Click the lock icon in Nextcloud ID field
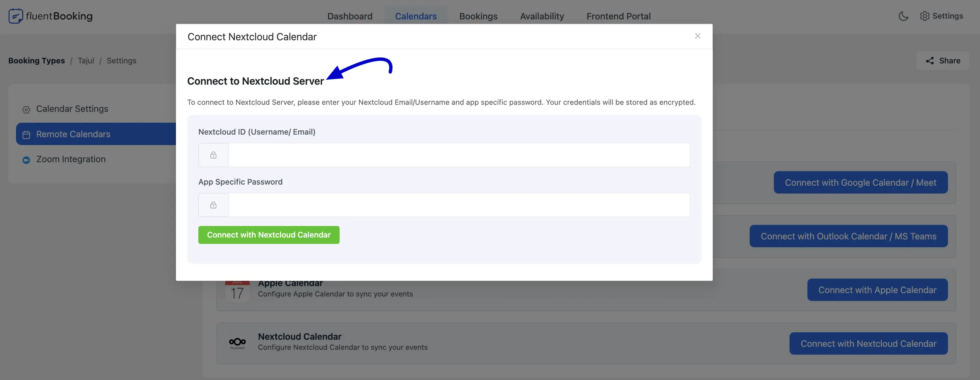Viewport: 980px width, 380px height. 214,155
